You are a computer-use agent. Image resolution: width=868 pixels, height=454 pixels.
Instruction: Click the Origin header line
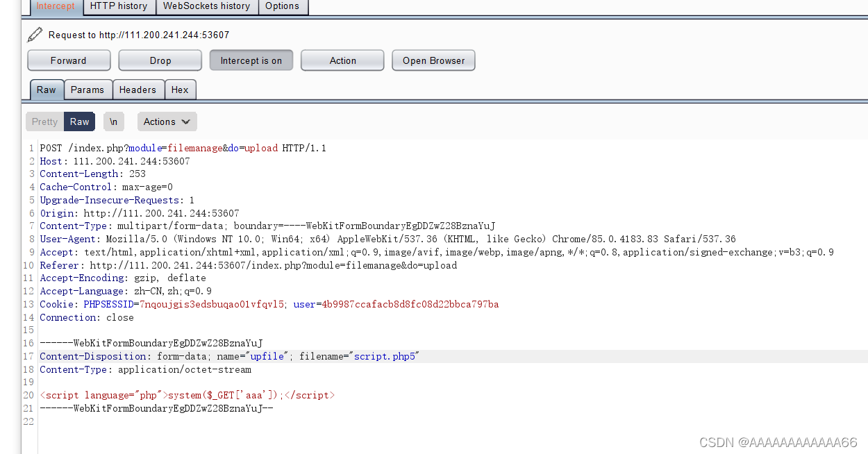pos(139,213)
